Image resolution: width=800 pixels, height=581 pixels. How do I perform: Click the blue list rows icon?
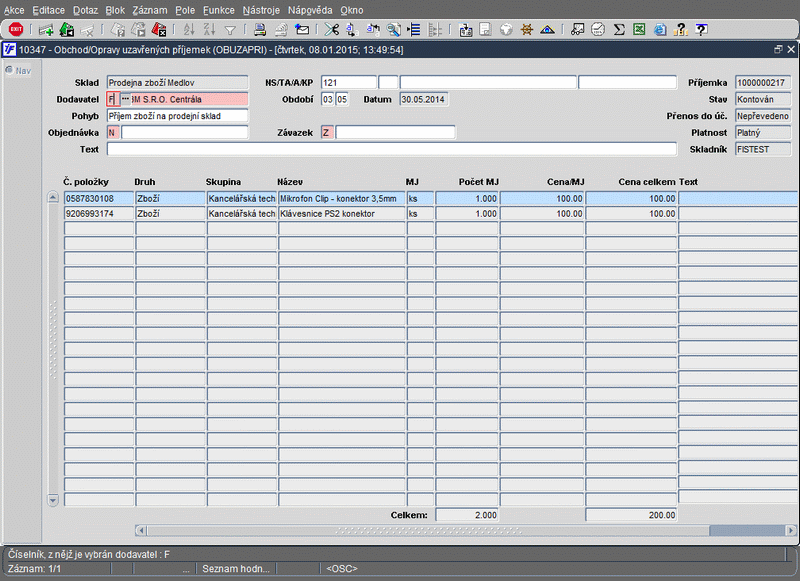(x=414, y=30)
